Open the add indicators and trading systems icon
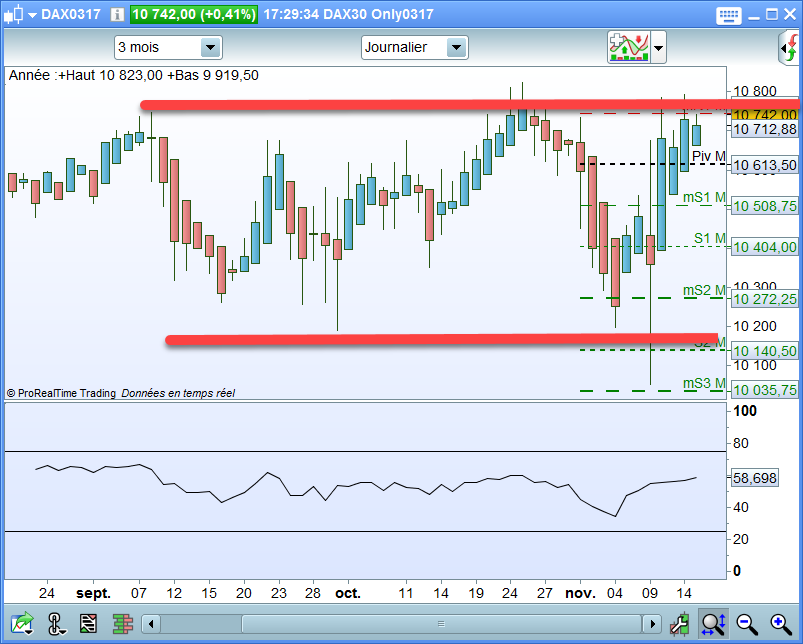Image resolution: width=803 pixels, height=644 pixels. click(629, 47)
